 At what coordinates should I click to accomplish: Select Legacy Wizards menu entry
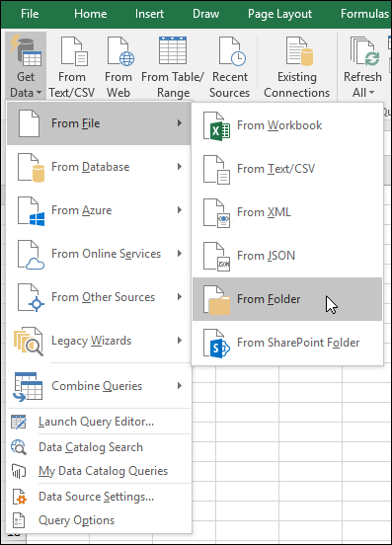[x=99, y=341]
